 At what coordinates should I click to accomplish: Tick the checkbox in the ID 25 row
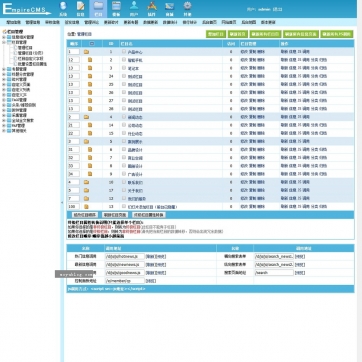tap(124, 84)
